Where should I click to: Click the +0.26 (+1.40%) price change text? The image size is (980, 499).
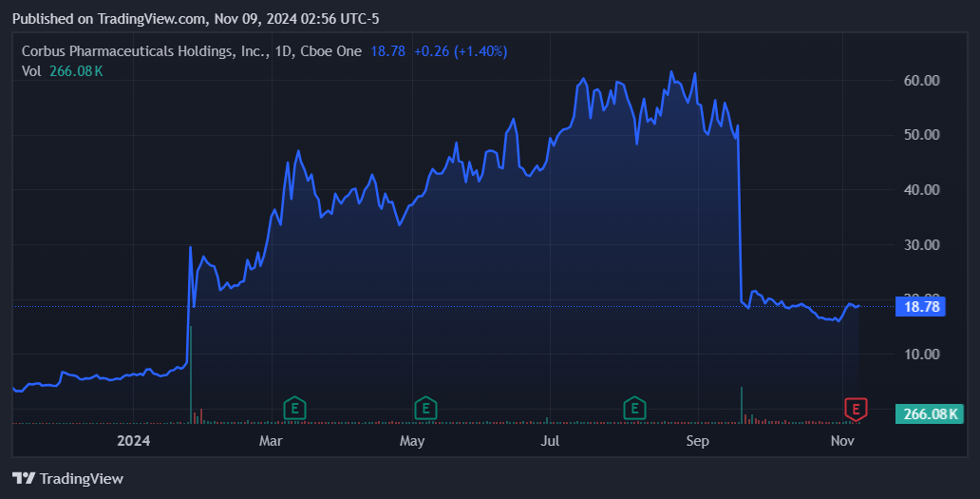[461, 51]
